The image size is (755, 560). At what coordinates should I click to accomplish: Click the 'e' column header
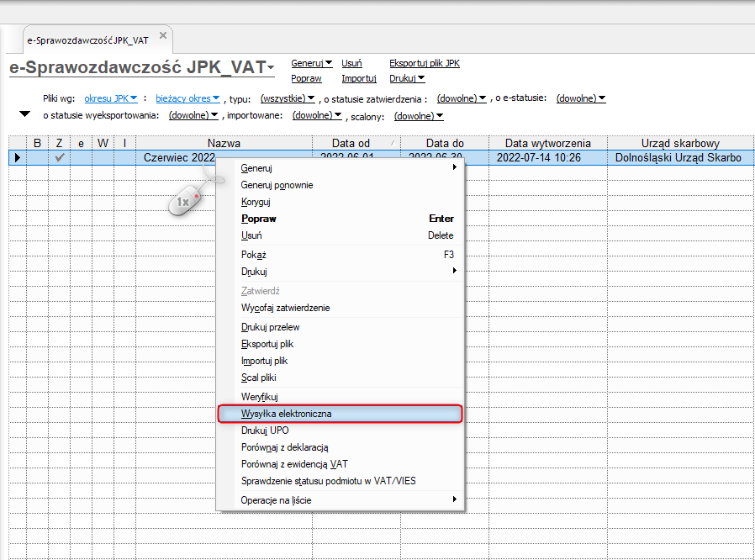(x=81, y=143)
